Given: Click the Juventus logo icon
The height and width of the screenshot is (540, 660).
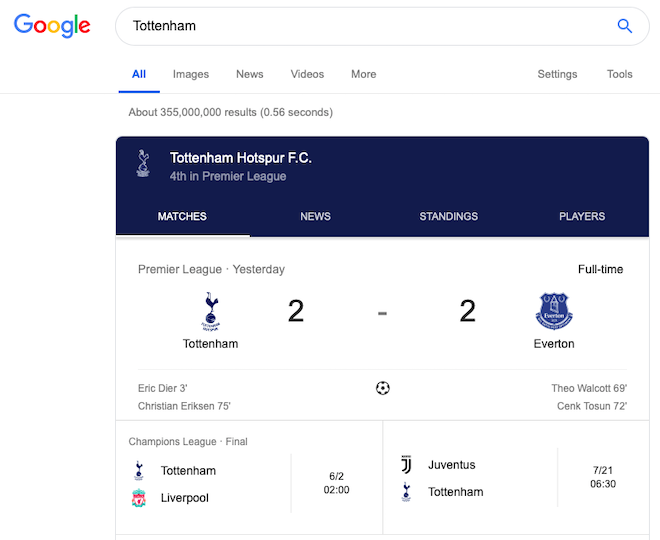Looking at the screenshot, I should [x=406, y=464].
